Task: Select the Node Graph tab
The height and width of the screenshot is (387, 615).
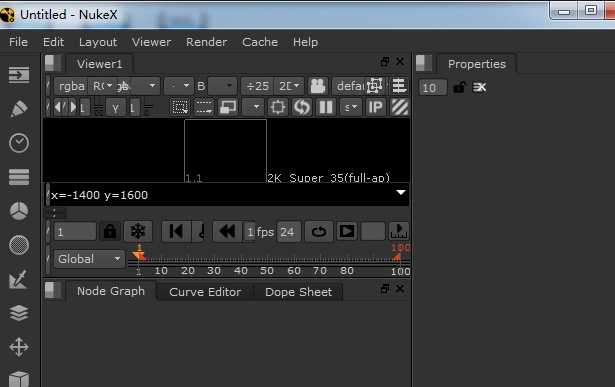Action: click(111, 291)
